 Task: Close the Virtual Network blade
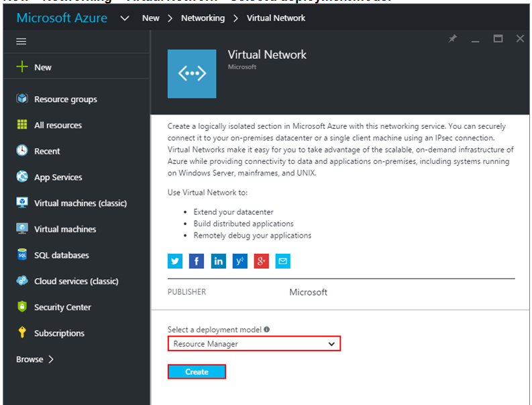(520, 38)
